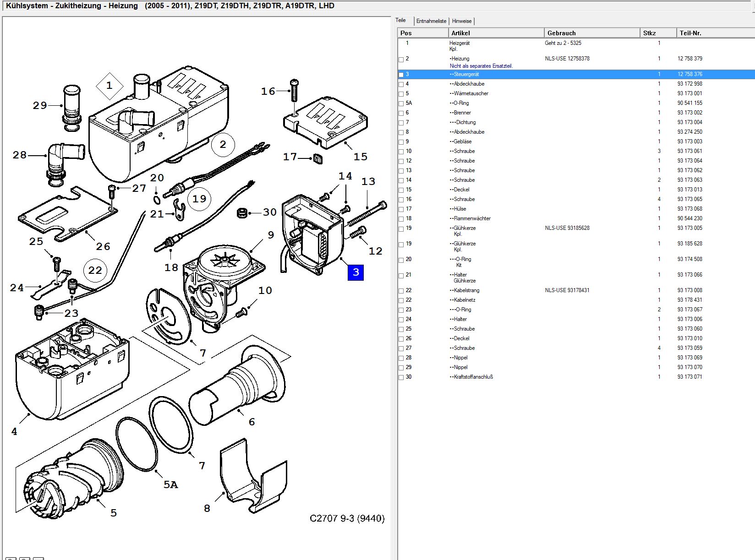Select circled callout 22 in diagram

point(95,270)
